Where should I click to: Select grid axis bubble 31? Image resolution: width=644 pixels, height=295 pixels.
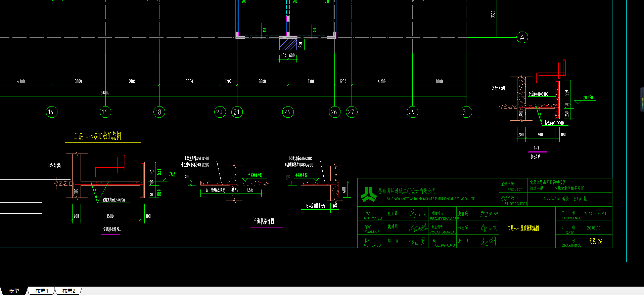point(466,112)
